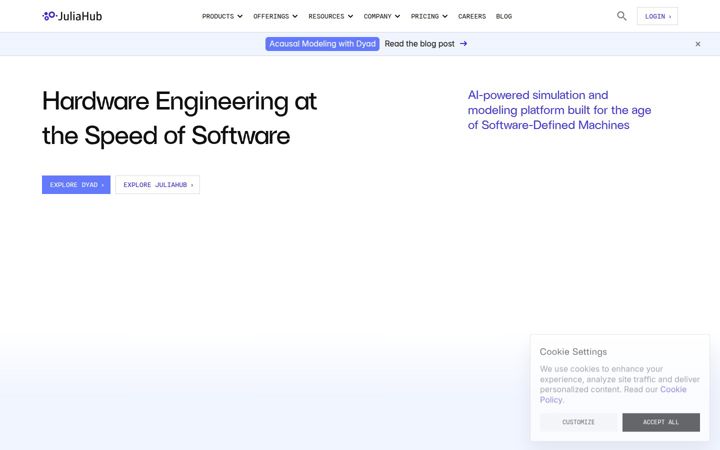Expand the Products dropdown menu
The height and width of the screenshot is (450, 720).
[222, 17]
